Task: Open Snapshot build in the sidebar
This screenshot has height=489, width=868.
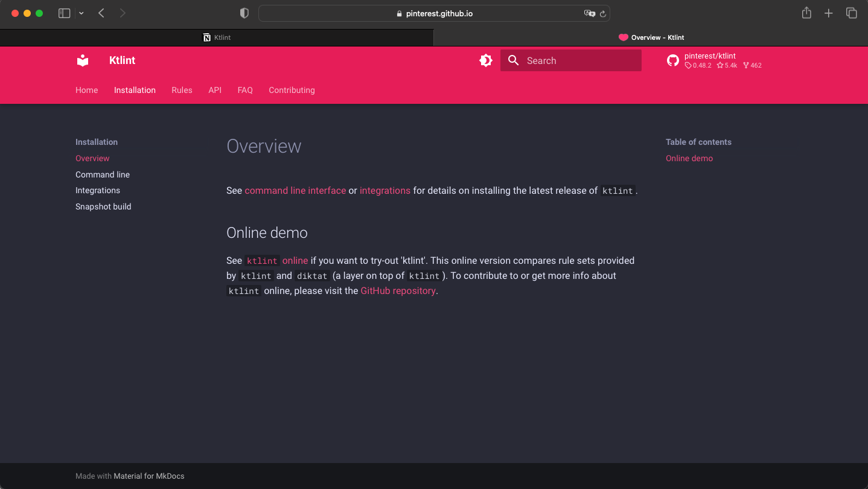Action: [x=103, y=206]
